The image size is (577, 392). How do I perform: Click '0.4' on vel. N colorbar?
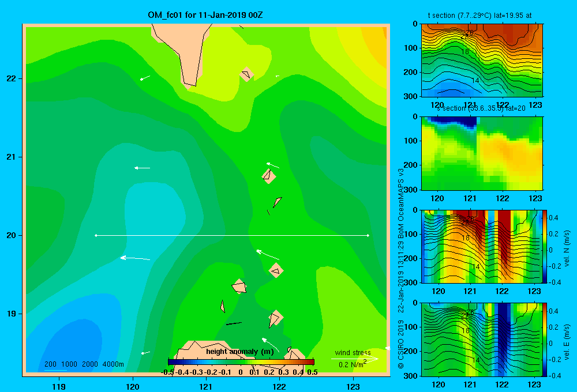point(553,218)
